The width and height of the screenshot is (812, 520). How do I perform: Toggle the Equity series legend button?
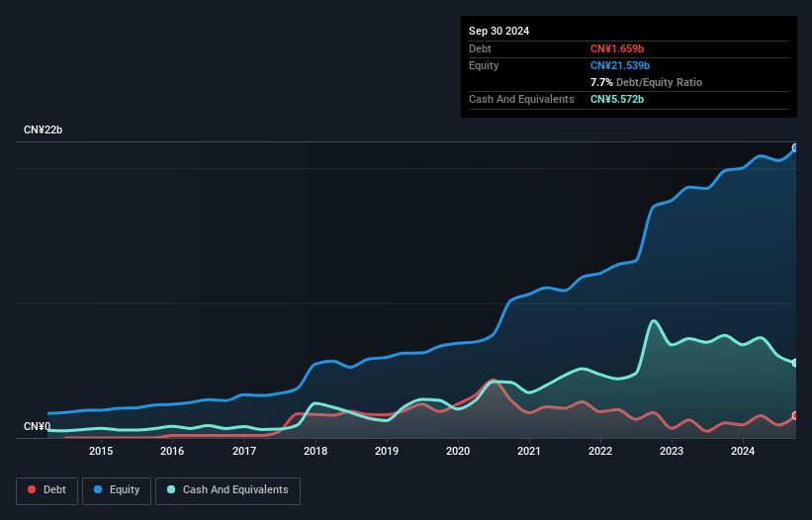click(117, 490)
